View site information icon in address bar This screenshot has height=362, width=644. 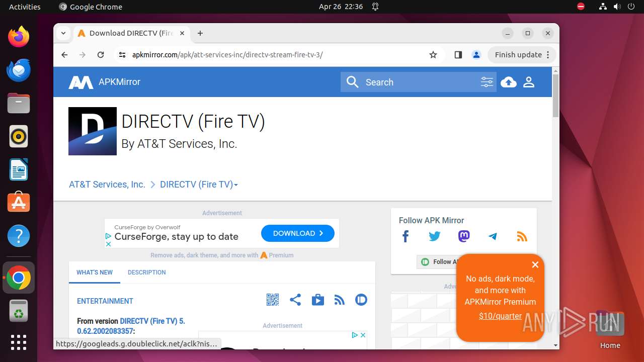click(x=122, y=55)
